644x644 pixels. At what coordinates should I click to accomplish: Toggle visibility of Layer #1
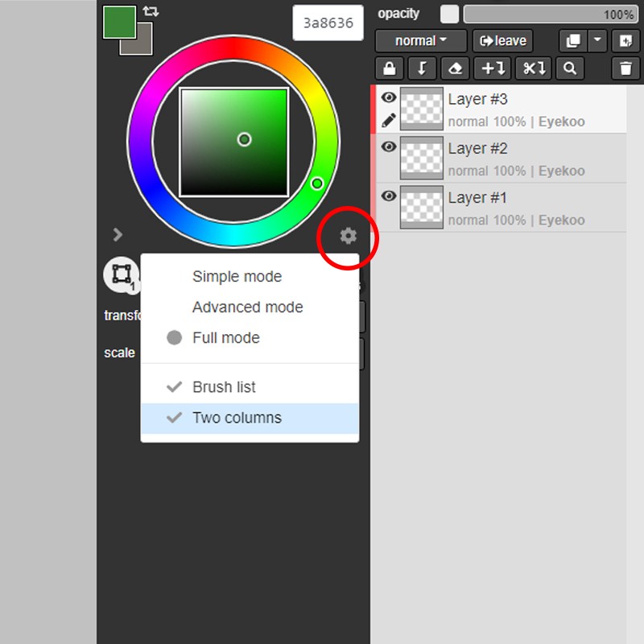coord(389,196)
